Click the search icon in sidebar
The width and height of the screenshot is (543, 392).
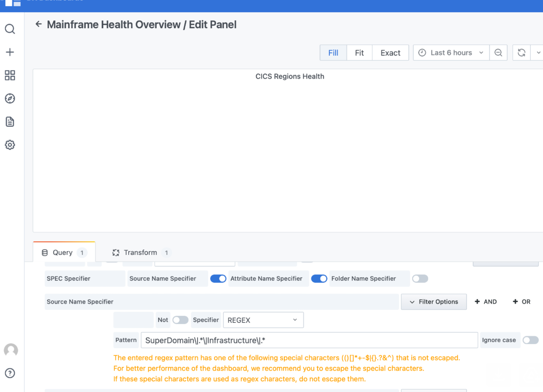[x=10, y=29]
